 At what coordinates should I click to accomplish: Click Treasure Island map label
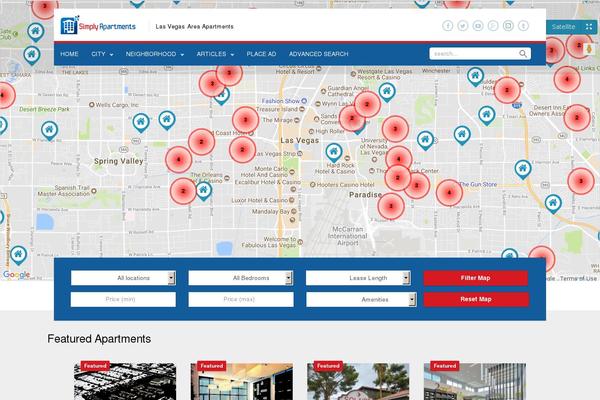coord(277,109)
